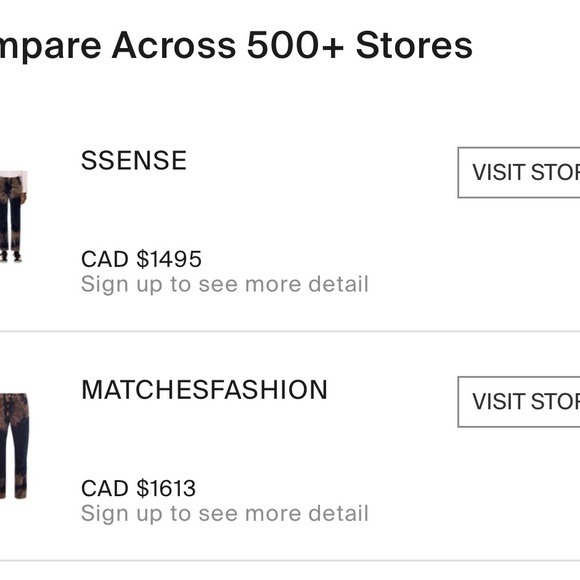The image size is (580, 580).
Task: Select the MATCHESFASHION store name
Action: [x=204, y=390]
